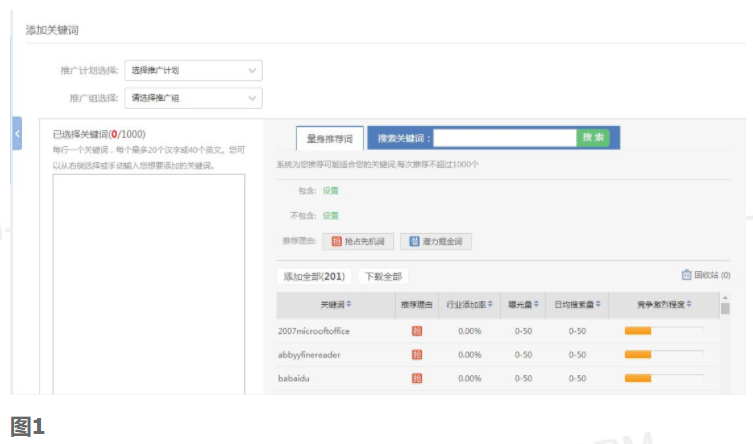Click the 添加全部(201) button
753x444 pixels.
[314, 276]
